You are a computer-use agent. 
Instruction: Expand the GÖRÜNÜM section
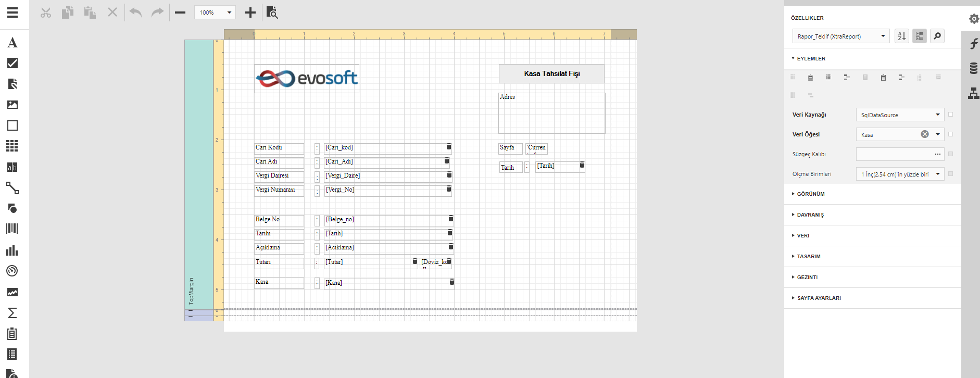[810, 194]
